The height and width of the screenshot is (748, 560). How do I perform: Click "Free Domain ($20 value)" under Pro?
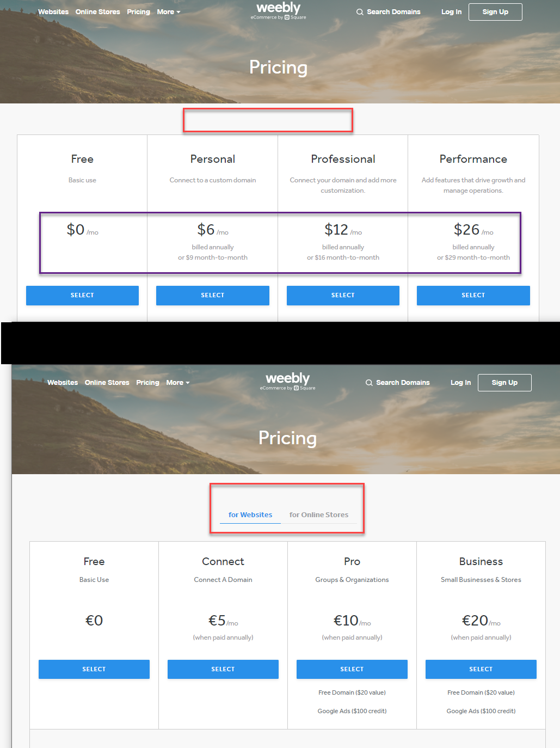click(352, 693)
